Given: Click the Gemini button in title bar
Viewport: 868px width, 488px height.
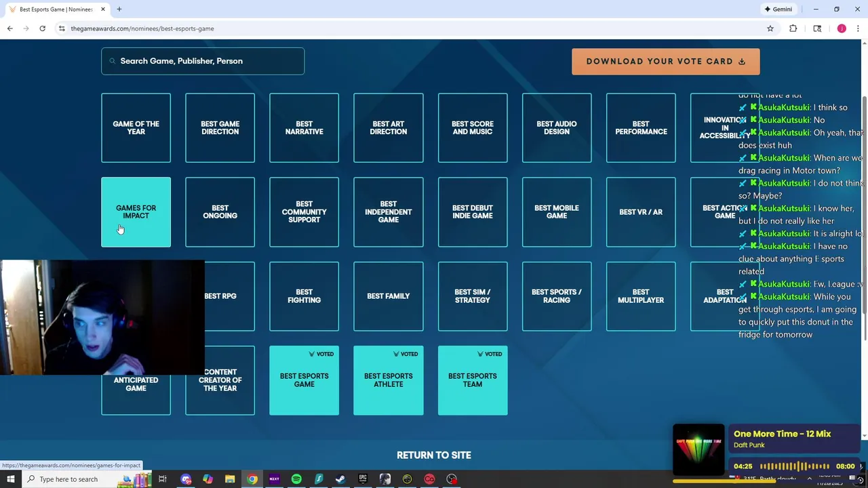Looking at the screenshot, I should pyautogui.click(x=778, y=9).
